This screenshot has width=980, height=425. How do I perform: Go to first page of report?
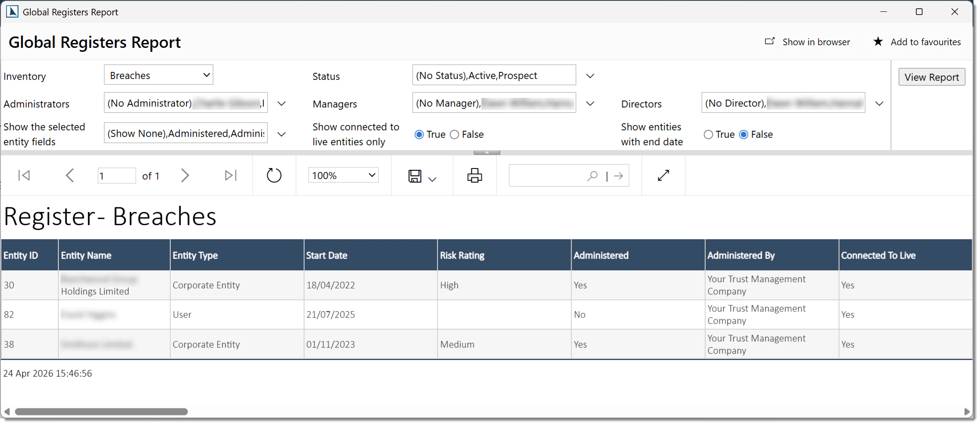click(24, 176)
